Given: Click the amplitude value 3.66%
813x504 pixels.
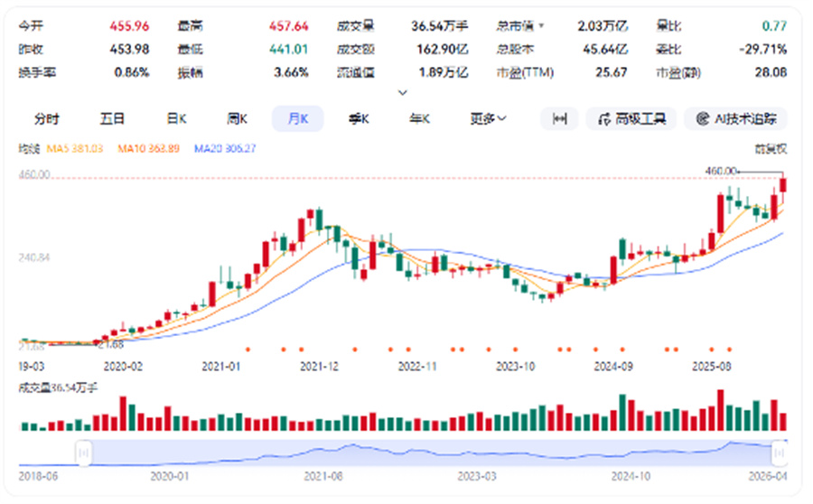Looking at the screenshot, I should coord(291,72).
